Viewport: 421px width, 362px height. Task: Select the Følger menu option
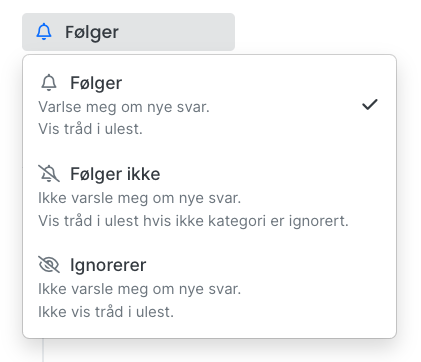pos(209,105)
